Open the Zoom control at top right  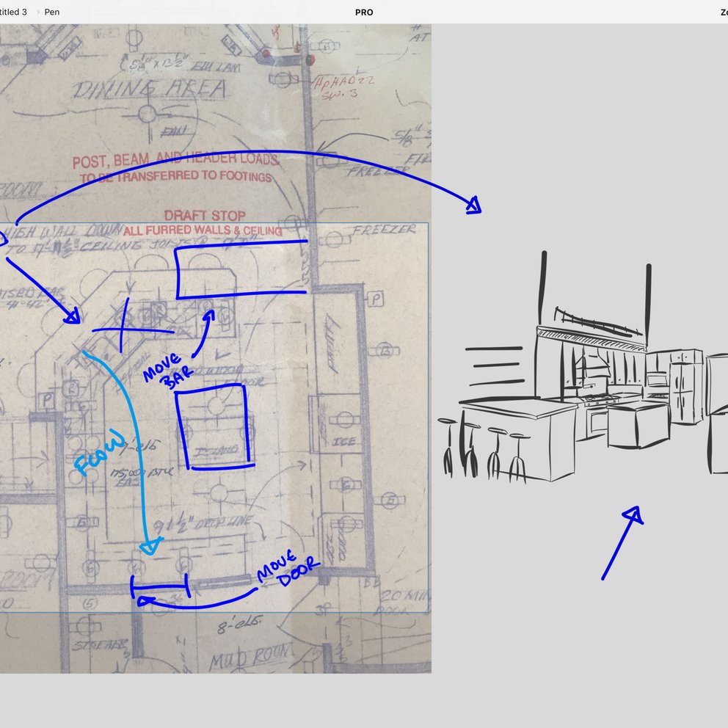[x=723, y=12]
